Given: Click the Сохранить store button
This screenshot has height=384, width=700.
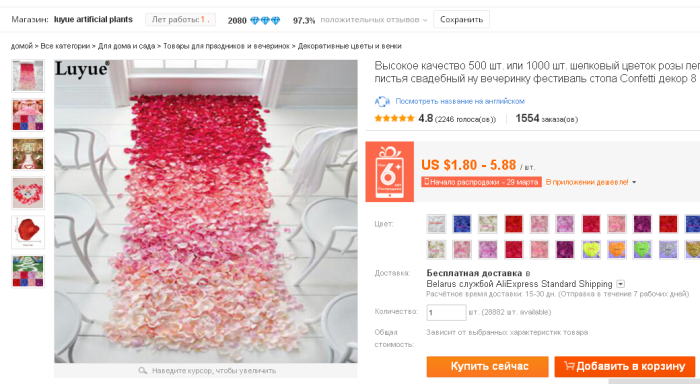Looking at the screenshot, I should click(462, 20).
